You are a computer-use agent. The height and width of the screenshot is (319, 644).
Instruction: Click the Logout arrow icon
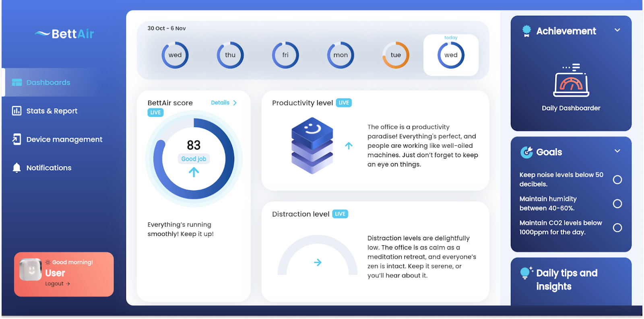tap(68, 284)
